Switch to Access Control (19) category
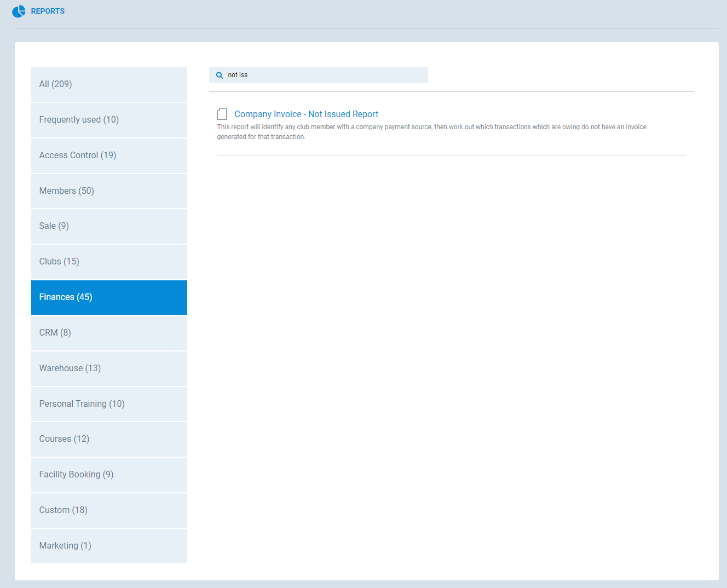 109,155
